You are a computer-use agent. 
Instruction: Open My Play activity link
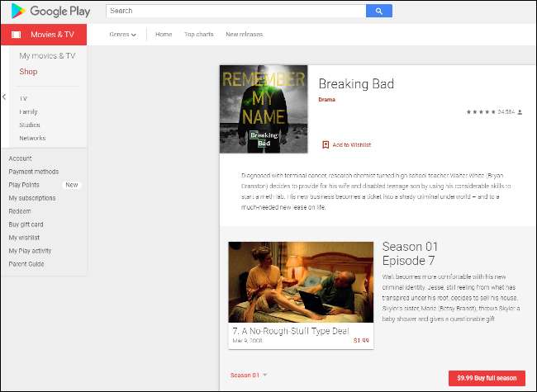coord(30,251)
